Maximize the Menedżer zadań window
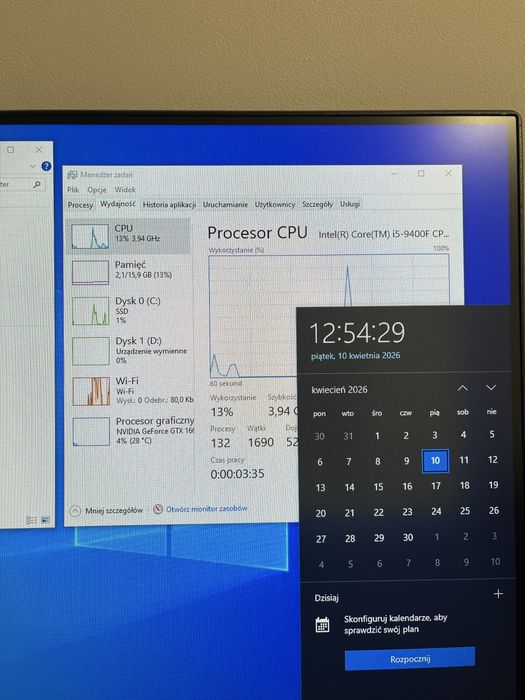The width and height of the screenshot is (525, 700). pos(421,173)
